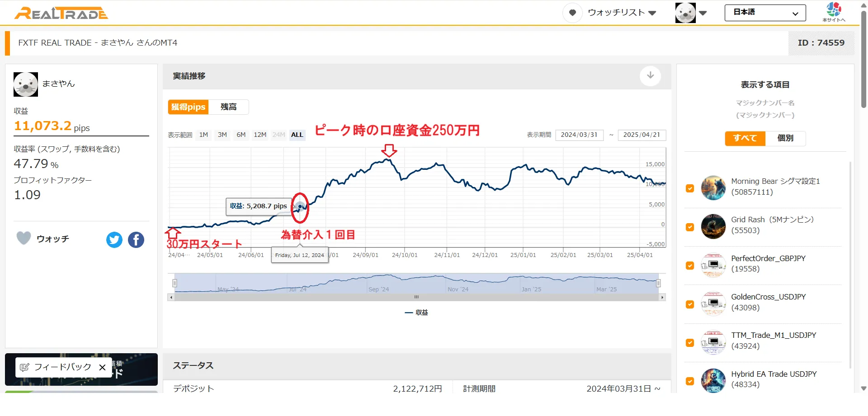Screen dimensions: 868x416
Task: Click the Facebook share icon
Action: click(136, 239)
